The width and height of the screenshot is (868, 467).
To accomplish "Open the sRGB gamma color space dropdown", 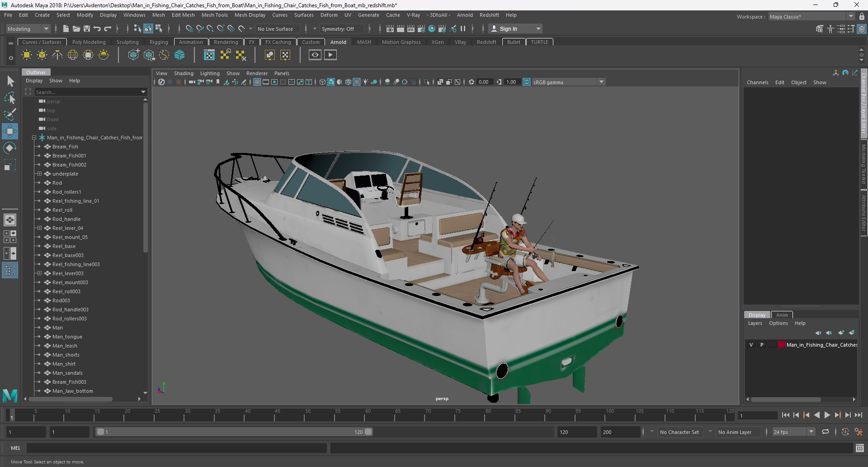I will tap(568, 82).
